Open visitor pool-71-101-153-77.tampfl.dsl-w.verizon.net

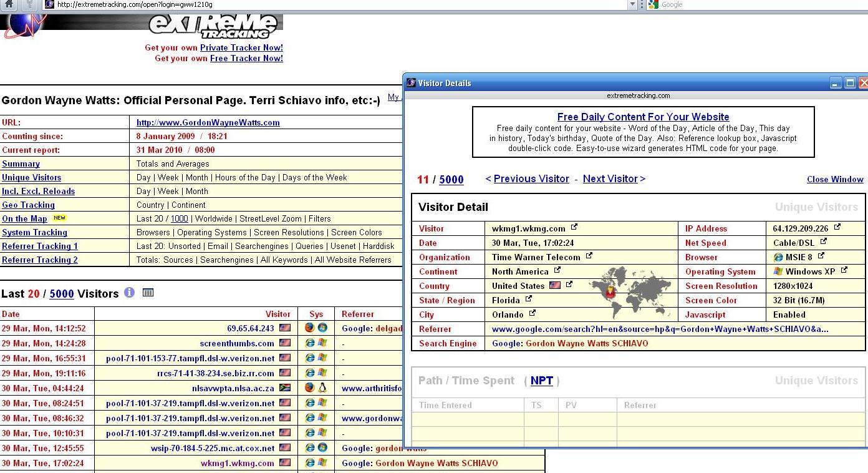[x=190, y=358]
